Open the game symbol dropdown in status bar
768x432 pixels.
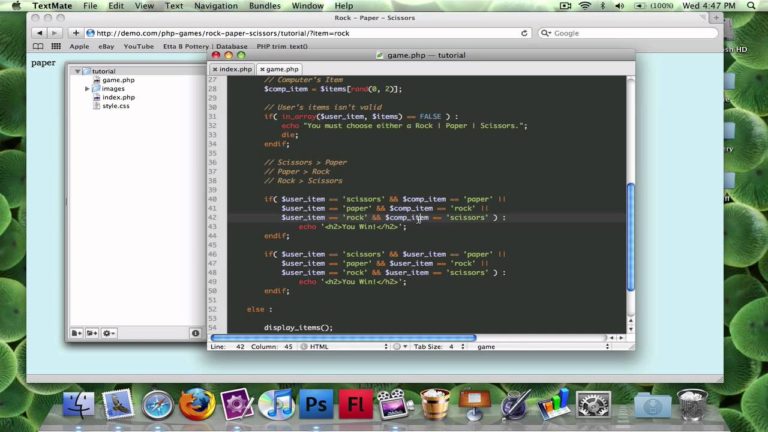[x=543, y=346]
